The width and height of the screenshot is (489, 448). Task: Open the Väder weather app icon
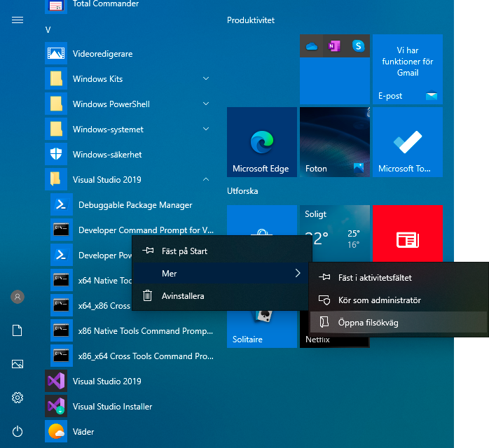tap(56, 431)
